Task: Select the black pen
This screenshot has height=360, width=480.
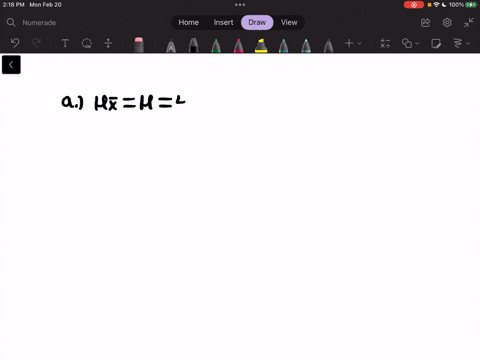Action: (194, 45)
